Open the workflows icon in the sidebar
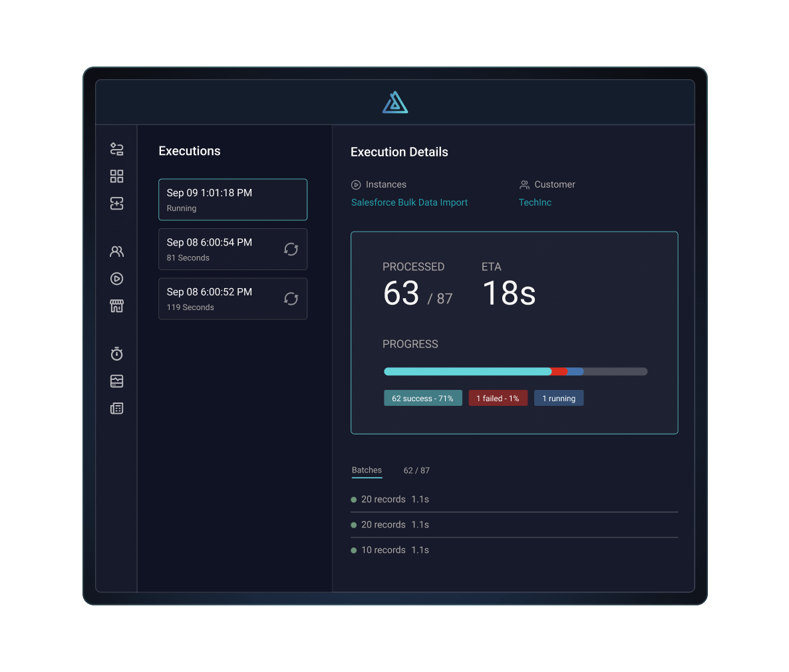This screenshot has width=789, height=672. (116, 149)
